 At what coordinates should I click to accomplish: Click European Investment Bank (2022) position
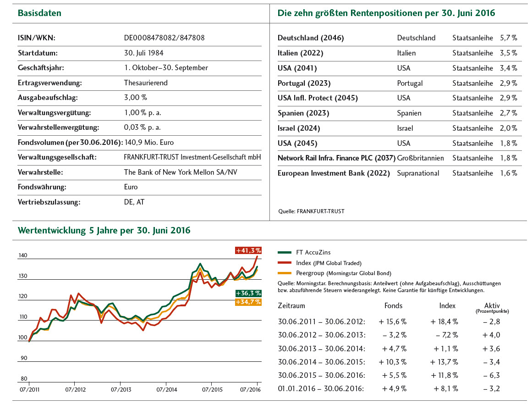[334, 173]
